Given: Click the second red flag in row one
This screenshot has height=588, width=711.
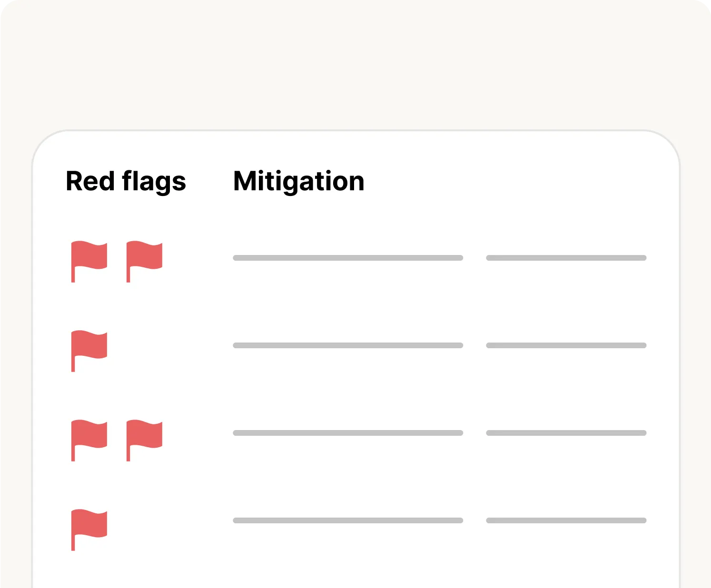Looking at the screenshot, I should [144, 257].
